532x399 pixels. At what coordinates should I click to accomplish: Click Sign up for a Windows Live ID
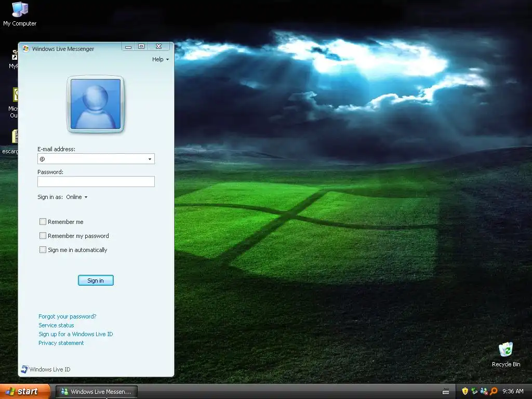click(x=76, y=334)
